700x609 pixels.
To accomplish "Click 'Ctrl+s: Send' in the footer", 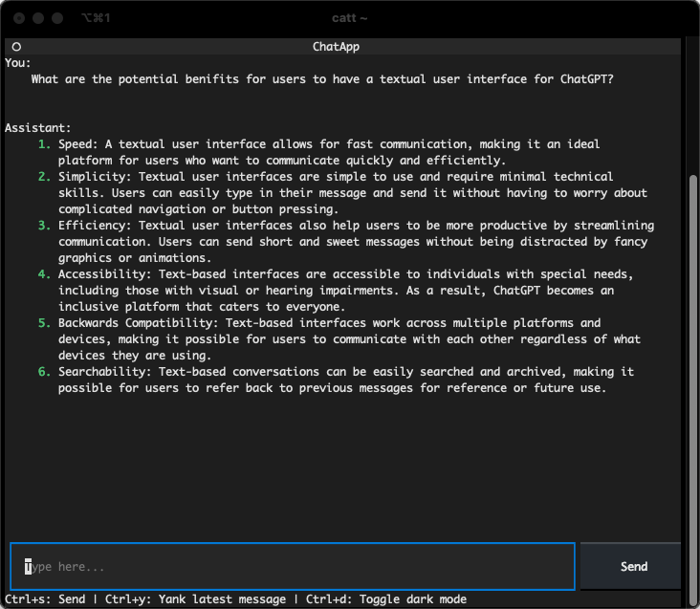I will tap(44, 599).
